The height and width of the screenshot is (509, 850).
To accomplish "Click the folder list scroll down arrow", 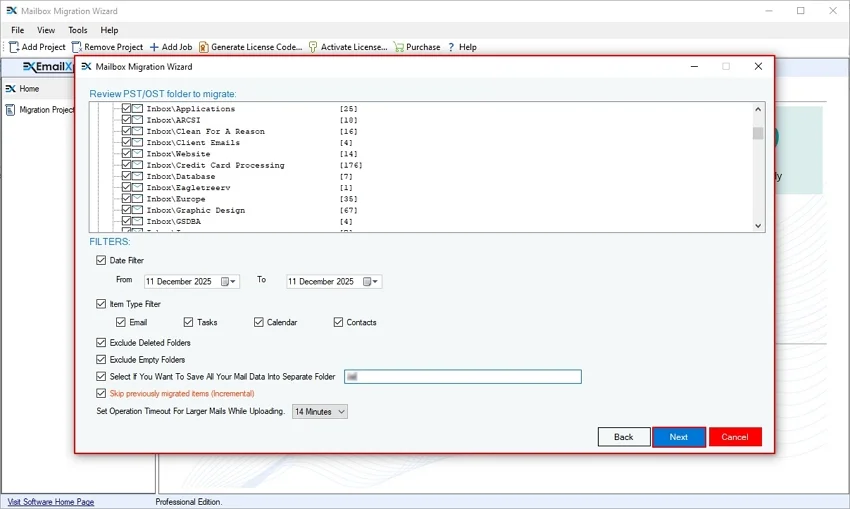I will point(758,225).
